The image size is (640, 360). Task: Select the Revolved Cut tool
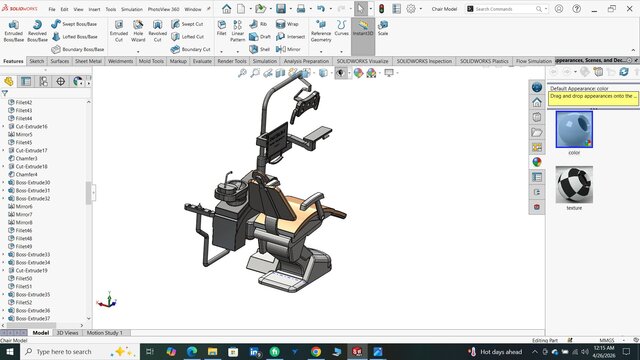tap(158, 31)
